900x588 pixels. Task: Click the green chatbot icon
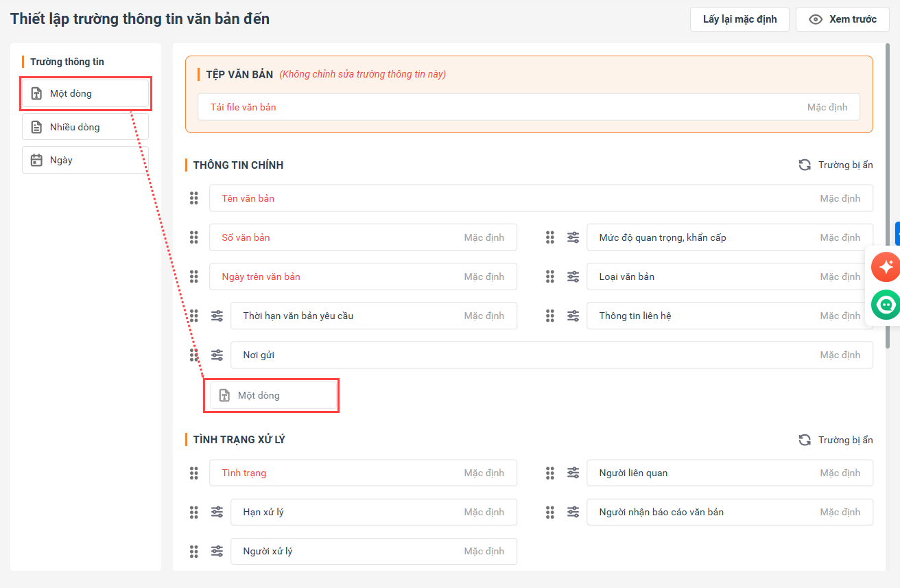coord(886,305)
